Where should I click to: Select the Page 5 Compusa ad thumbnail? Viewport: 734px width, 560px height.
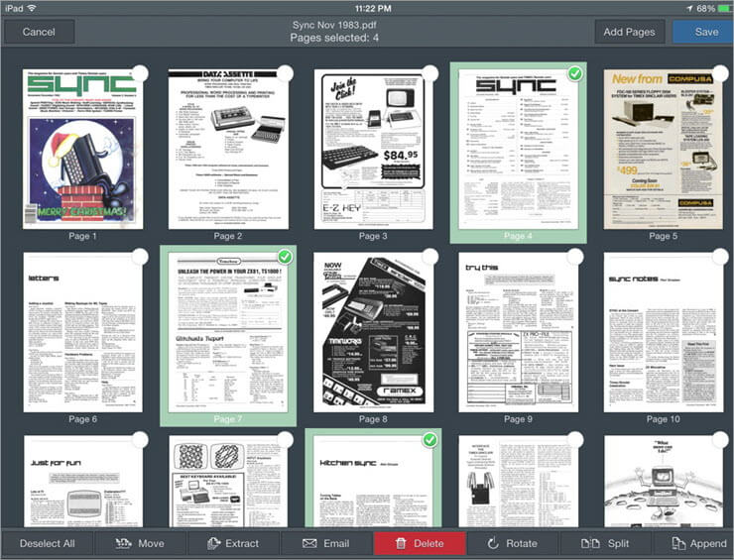pos(663,149)
